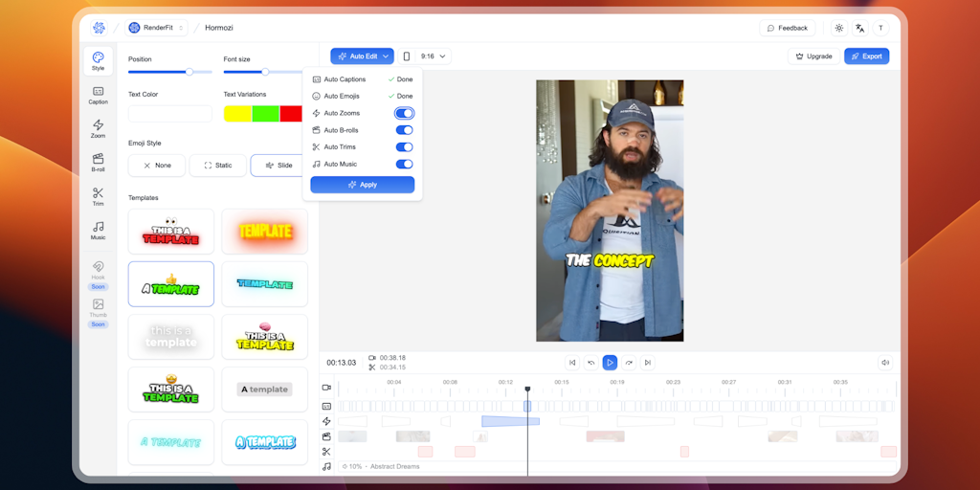This screenshot has width=980, height=490.
Task: Open the language translate icon
Action: click(860, 28)
